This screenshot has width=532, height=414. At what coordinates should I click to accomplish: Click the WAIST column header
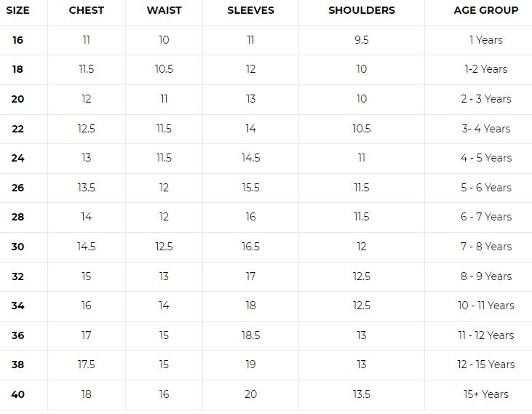164,10
